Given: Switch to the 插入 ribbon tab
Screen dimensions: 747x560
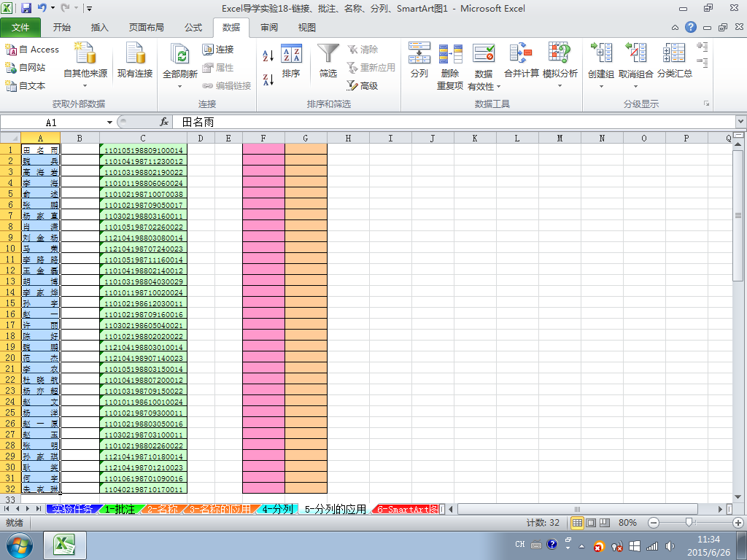Looking at the screenshot, I should pos(99,28).
